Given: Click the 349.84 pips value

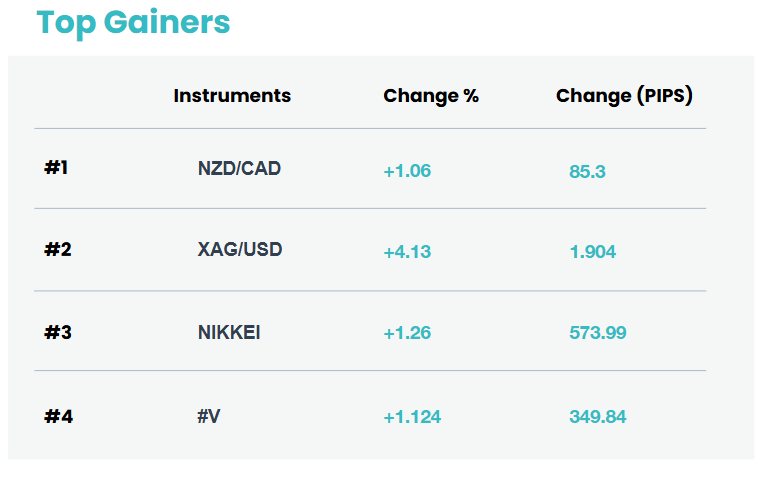Looking at the screenshot, I should click(x=598, y=417).
